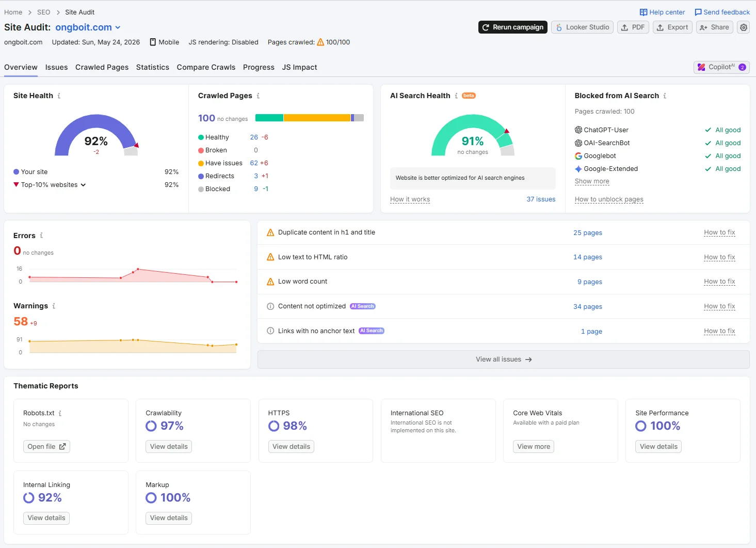Screen dimensions: 756x548
Task: Click warning icon beside Low text to HTML ratio
Action: pos(270,257)
